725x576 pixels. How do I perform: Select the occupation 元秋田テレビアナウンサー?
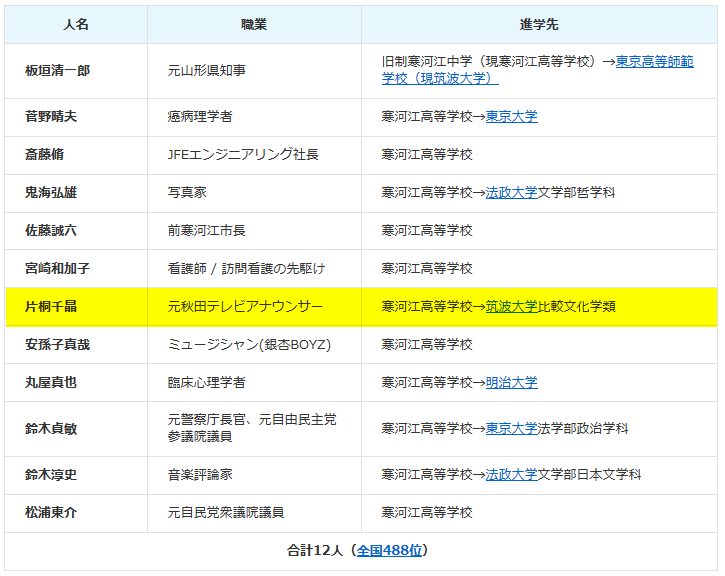click(x=245, y=306)
